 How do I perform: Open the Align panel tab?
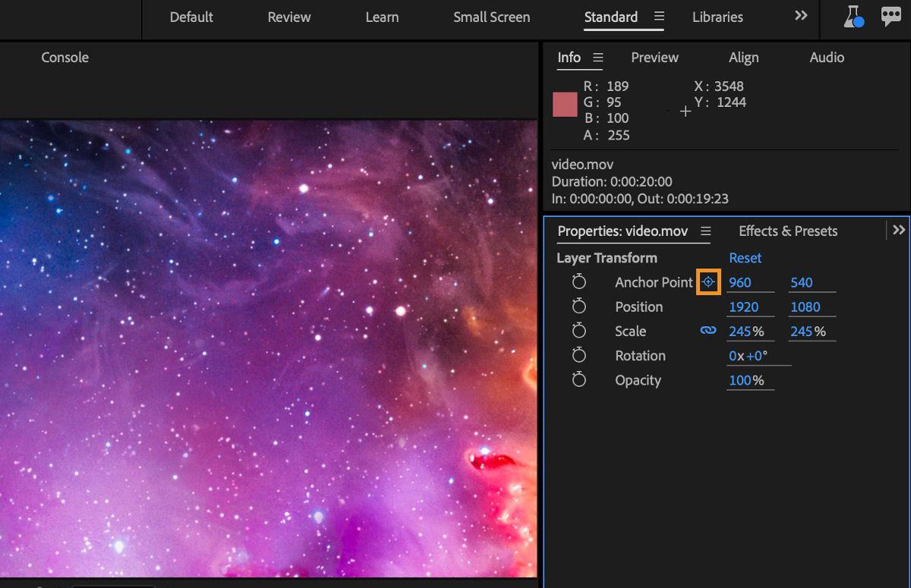(x=743, y=58)
